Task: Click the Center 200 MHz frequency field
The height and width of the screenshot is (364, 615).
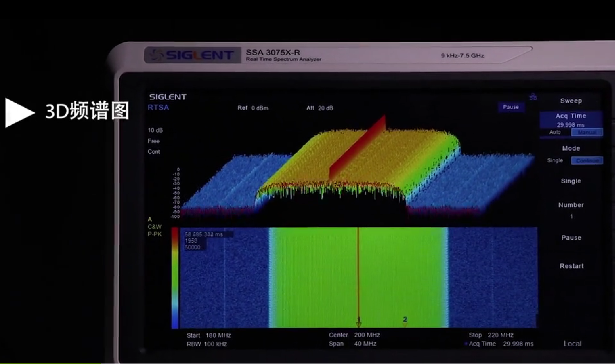Action: click(354, 335)
